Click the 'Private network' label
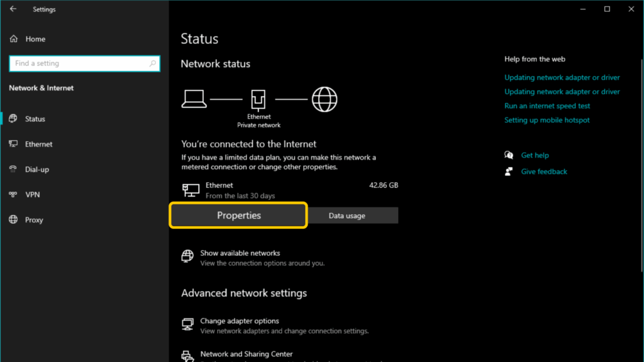 pyautogui.click(x=258, y=126)
